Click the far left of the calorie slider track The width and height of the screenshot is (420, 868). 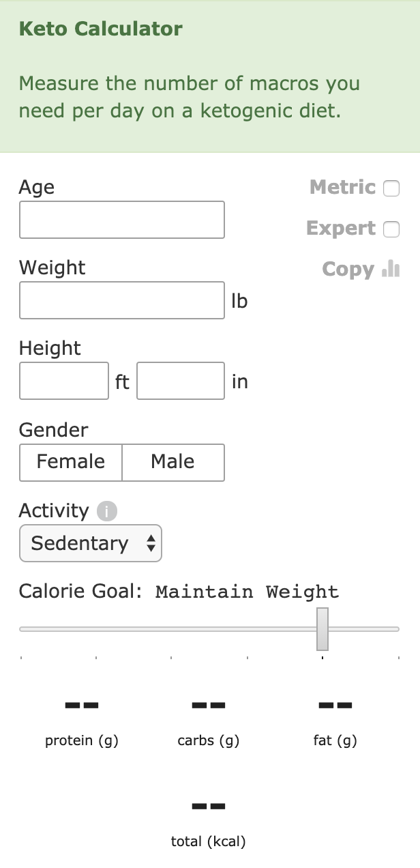(x=23, y=628)
